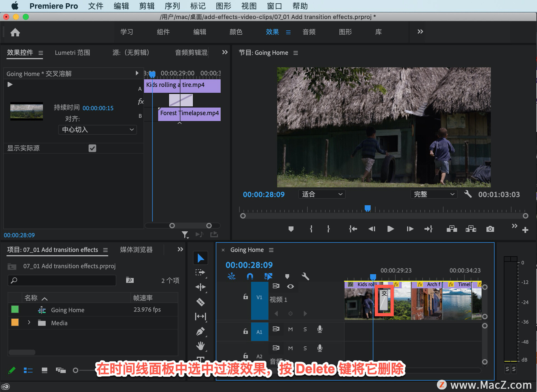Screen dimensions: 537x392
Task: Open the 窗口 menu
Action: (x=274, y=6)
